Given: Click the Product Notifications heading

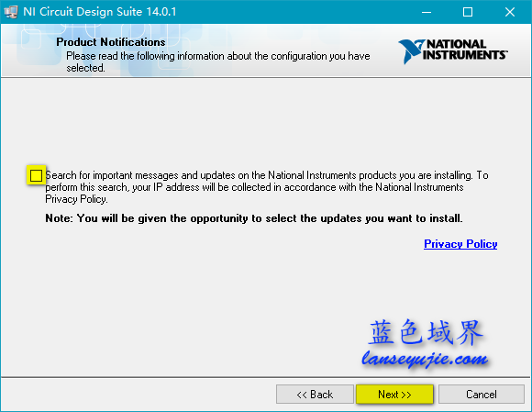Looking at the screenshot, I should [111, 42].
